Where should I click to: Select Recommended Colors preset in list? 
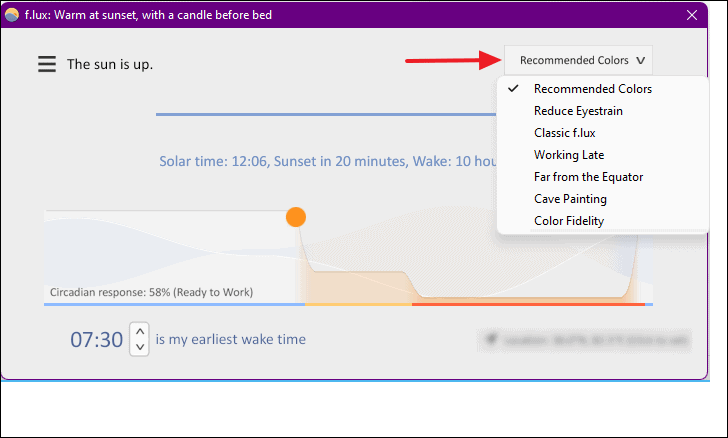click(x=603, y=89)
